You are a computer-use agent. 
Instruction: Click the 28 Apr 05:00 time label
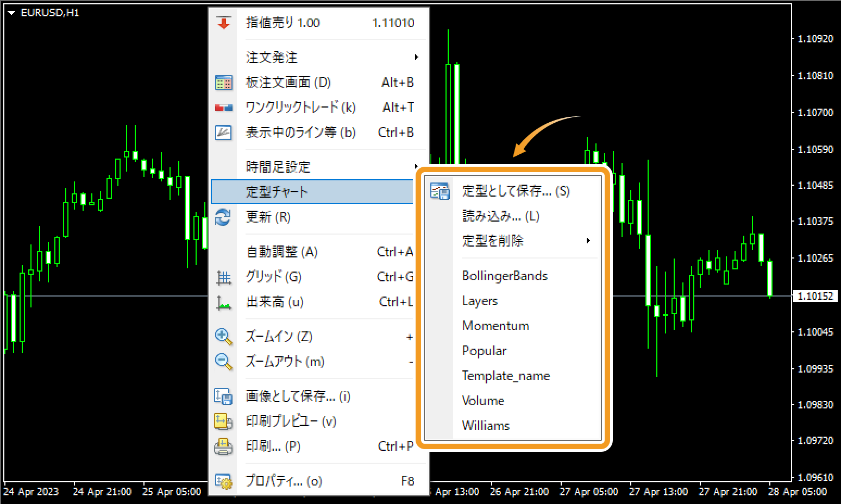(x=798, y=492)
